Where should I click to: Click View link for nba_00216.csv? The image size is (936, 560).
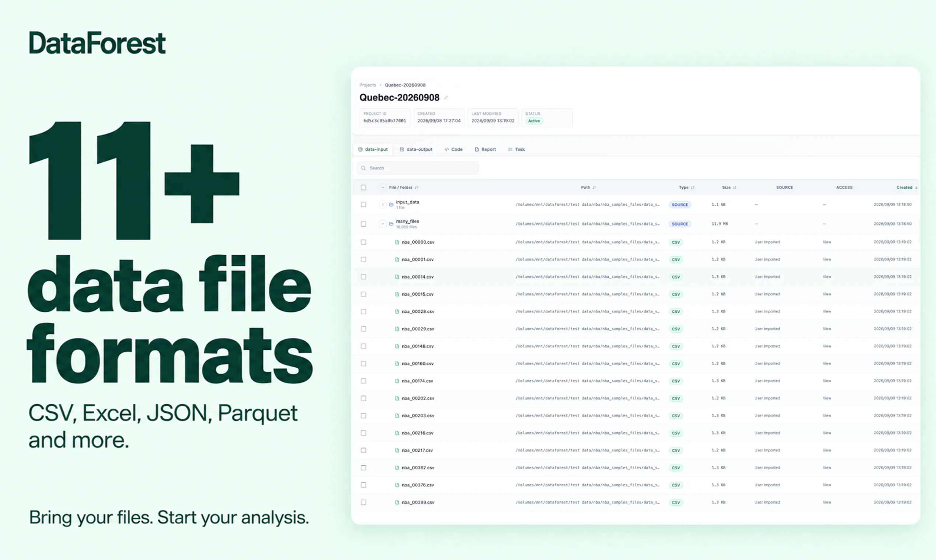pyautogui.click(x=827, y=433)
